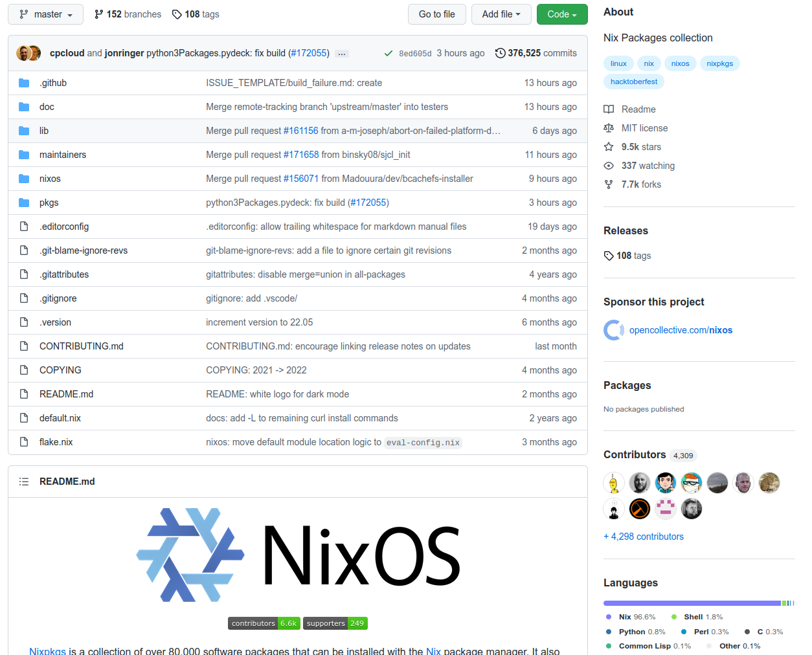The height and width of the screenshot is (655, 812).
Task: Click the Shell 1.8% language entry
Action: [697, 617]
